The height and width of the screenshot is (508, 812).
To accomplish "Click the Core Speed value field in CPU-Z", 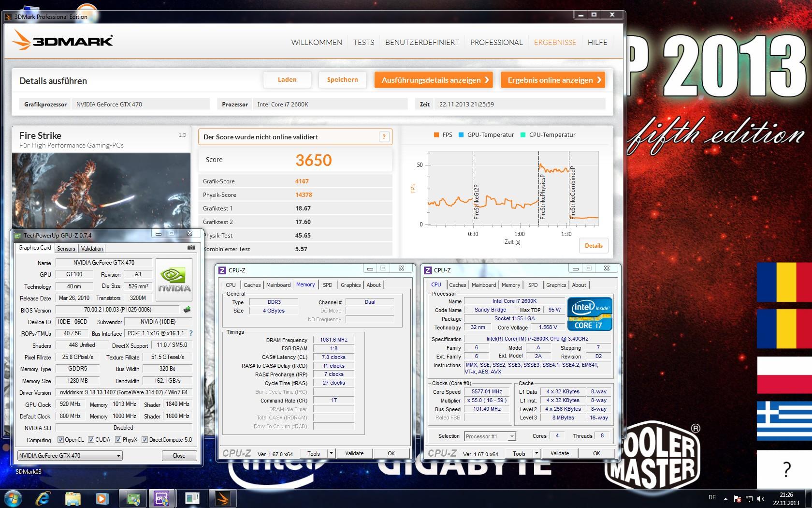I will [x=487, y=392].
